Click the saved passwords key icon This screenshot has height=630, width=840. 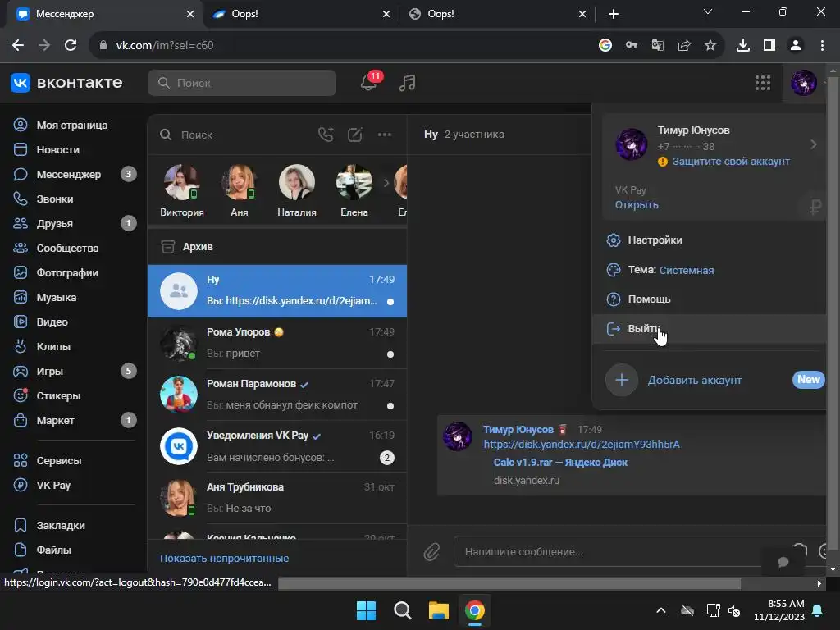[x=632, y=46]
